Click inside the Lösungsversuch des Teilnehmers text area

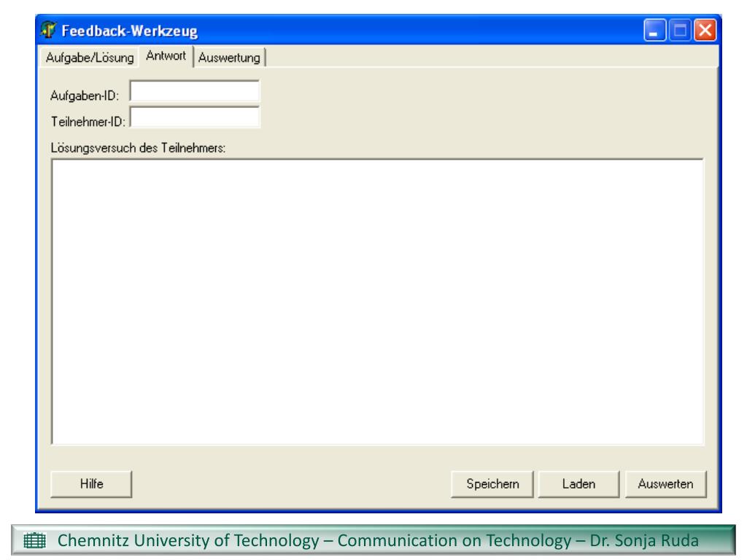coord(377,300)
